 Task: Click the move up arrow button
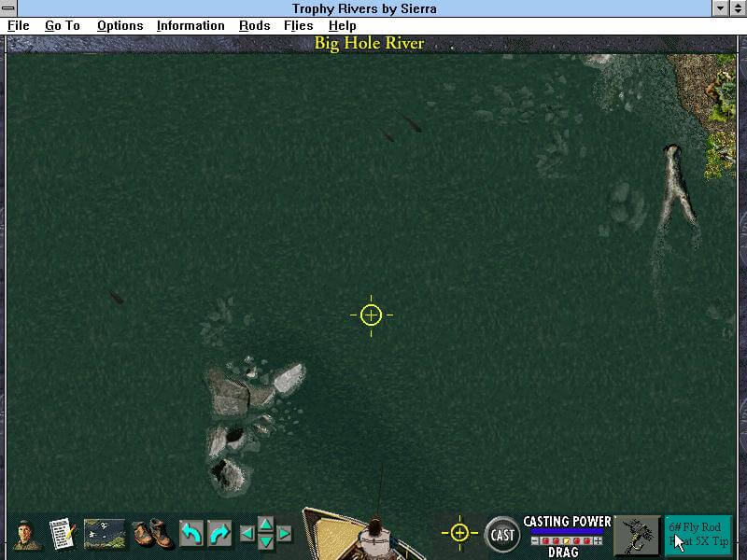(265, 525)
